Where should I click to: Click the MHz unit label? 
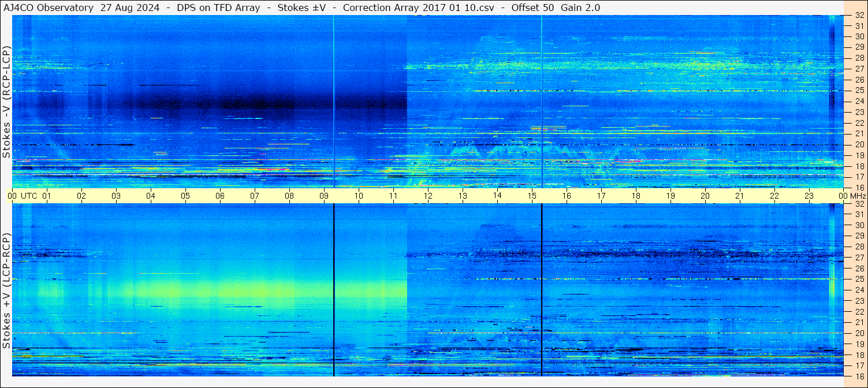tap(858, 196)
